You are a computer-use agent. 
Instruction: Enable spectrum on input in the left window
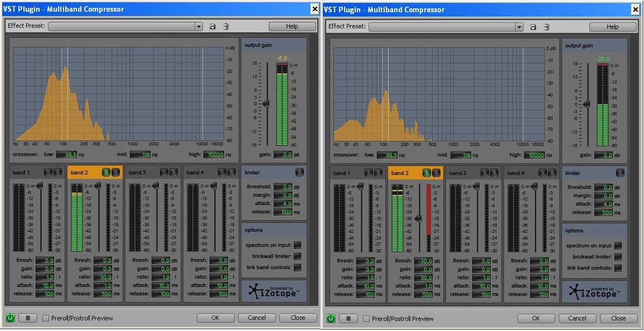coord(297,245)
